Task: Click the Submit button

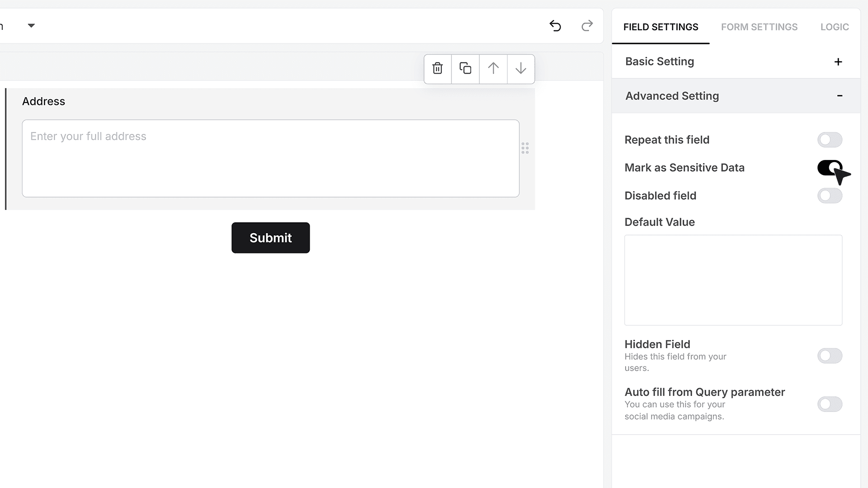Action: pyautogui.click(x=270, y=238)
